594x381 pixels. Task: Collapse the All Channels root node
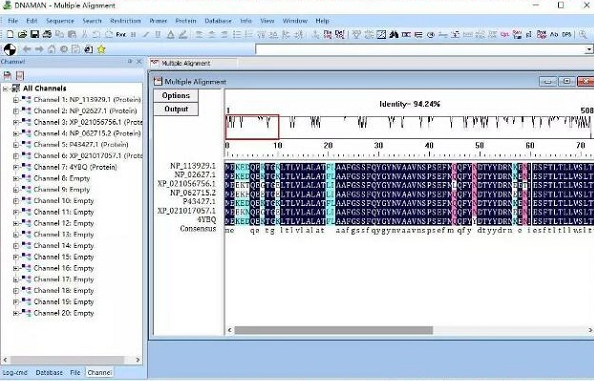click(x=5, y=89)
